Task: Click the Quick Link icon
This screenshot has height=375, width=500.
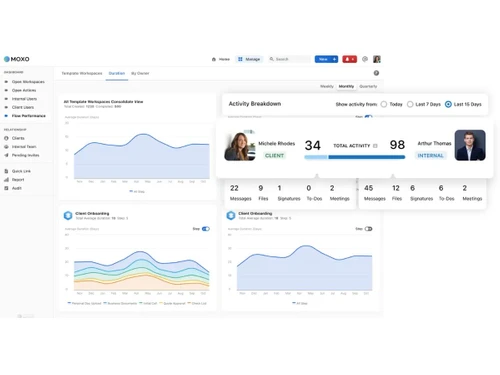Action: click(x=6, y=171)
